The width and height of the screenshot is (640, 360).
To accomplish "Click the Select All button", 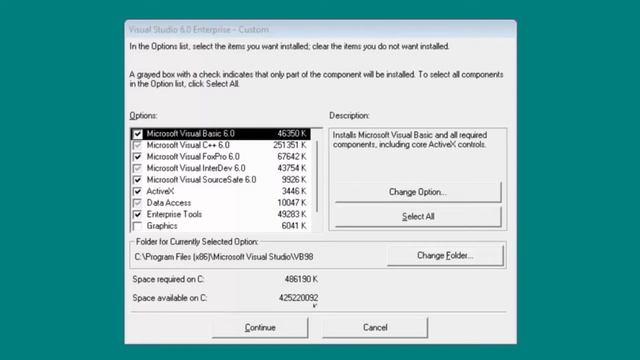I will (418, 216).
